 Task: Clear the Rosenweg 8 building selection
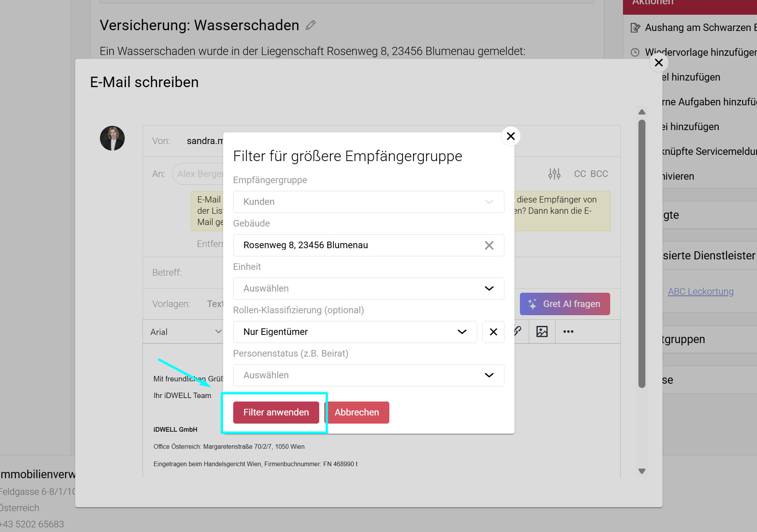(489, 245)
